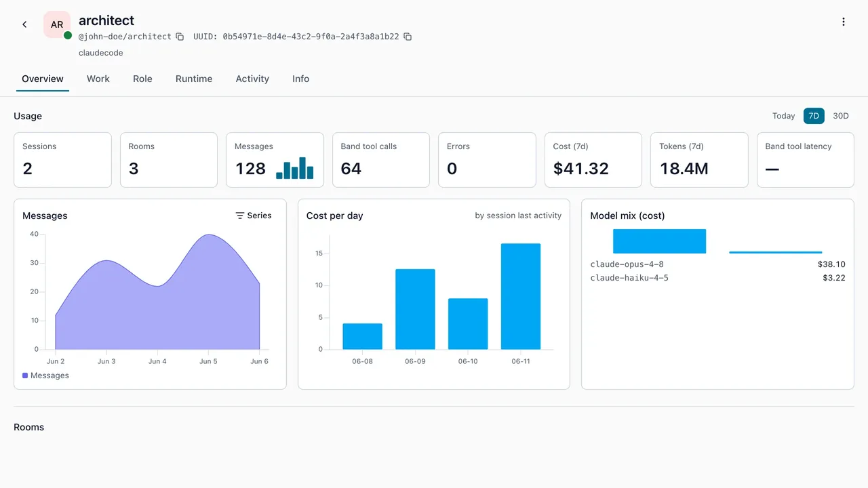Open the Runtime tab
Image resolution: width=868 pixels, height=488 pixels.
click(194, 79)
